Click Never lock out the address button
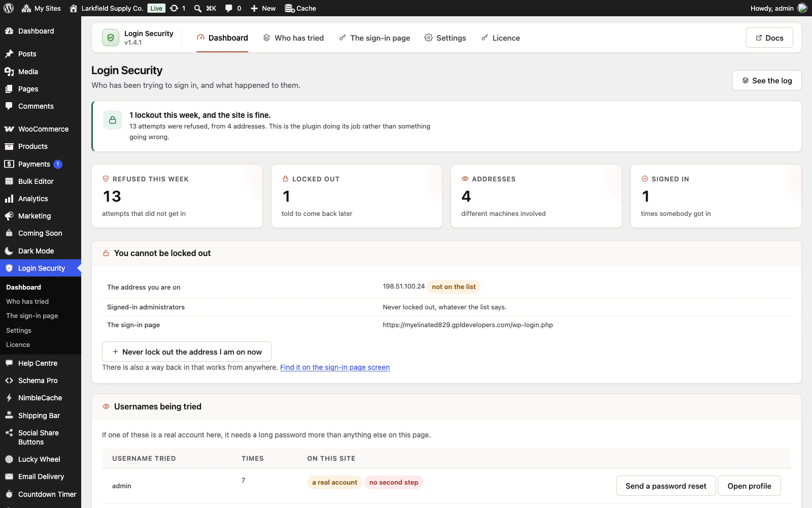 [x=187, y=352]
